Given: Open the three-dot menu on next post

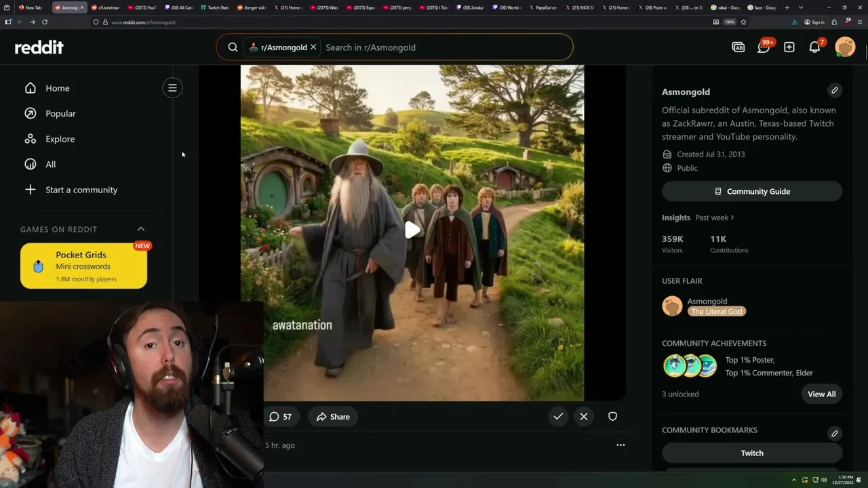Looking at the screenshot, I should pos(620,445).
